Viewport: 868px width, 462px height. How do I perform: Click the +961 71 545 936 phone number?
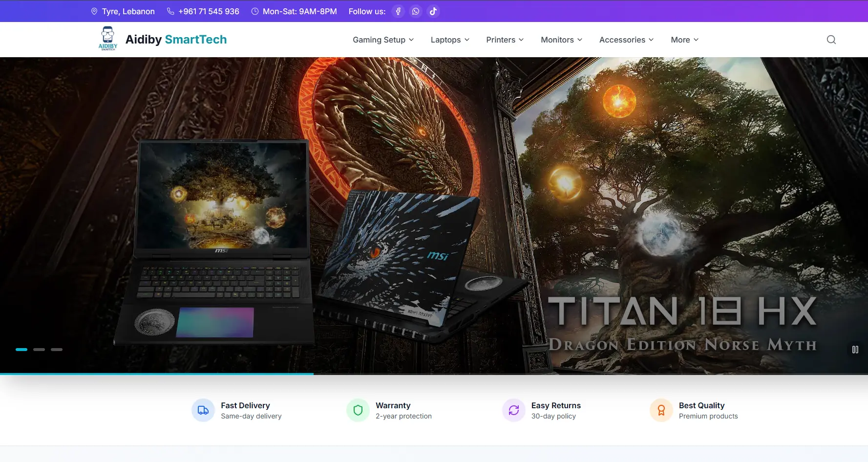point(209,11)
